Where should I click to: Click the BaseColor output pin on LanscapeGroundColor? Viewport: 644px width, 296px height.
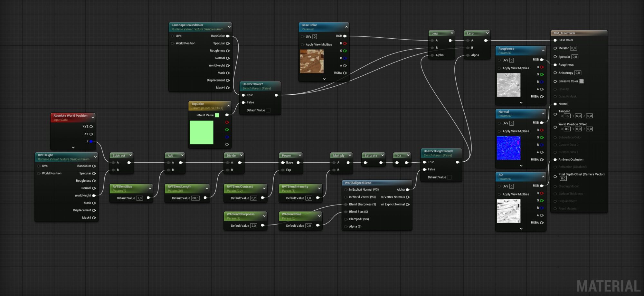tap(228, 36)
